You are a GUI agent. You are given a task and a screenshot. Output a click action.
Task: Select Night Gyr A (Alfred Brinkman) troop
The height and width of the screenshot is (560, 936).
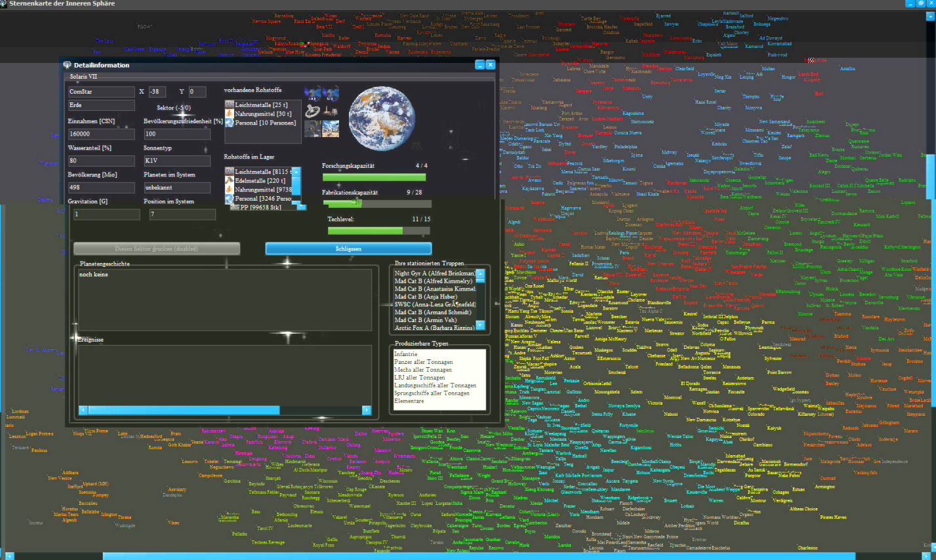[x=434, y=273]
